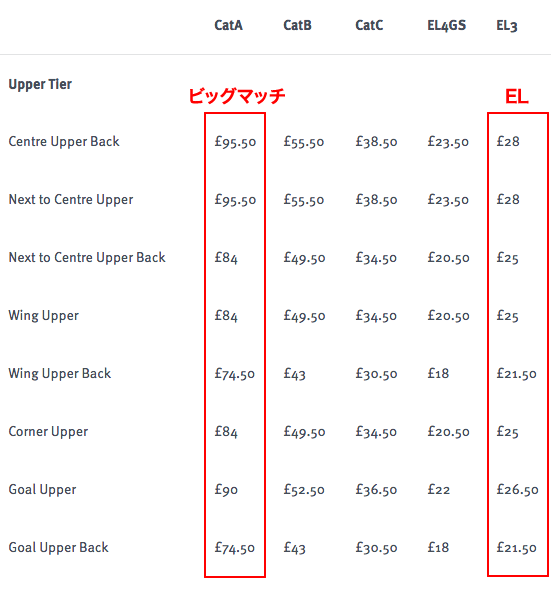Click the red ビッグマッチ annotation
The width and height of the screenshot is (551, 593).
pos(237,96)
